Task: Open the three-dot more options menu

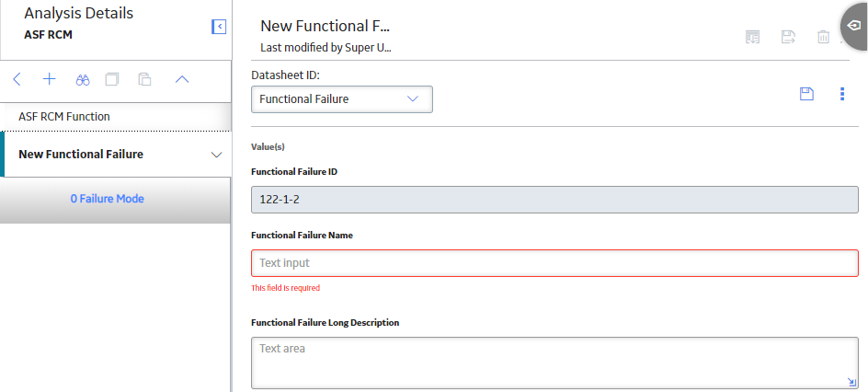Action: click(x=842, y=94)
